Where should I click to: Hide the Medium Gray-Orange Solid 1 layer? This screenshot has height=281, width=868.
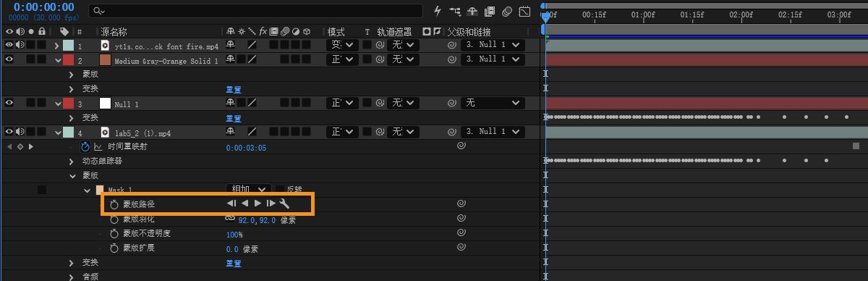(x=9, y=59)
